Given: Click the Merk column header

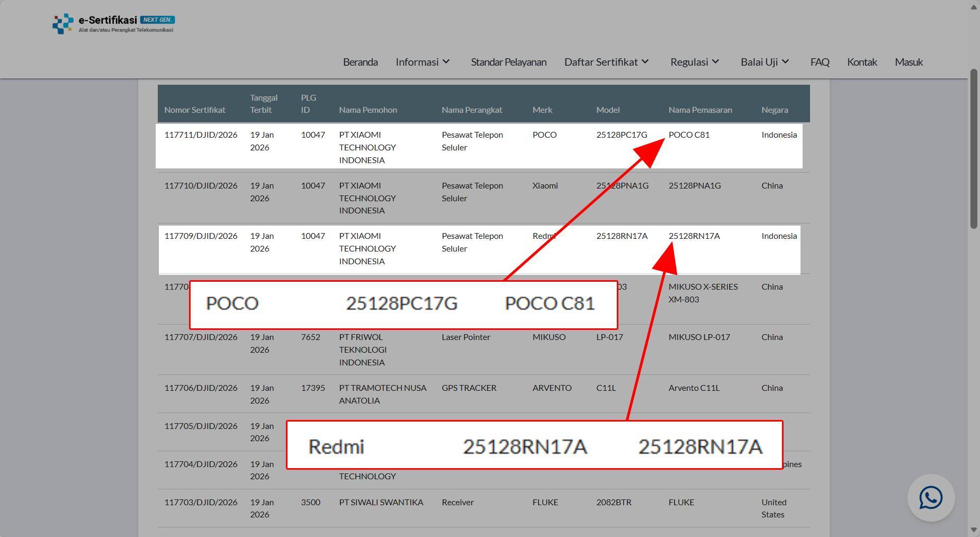Looking at the screenshot, I should coord(542,110).
